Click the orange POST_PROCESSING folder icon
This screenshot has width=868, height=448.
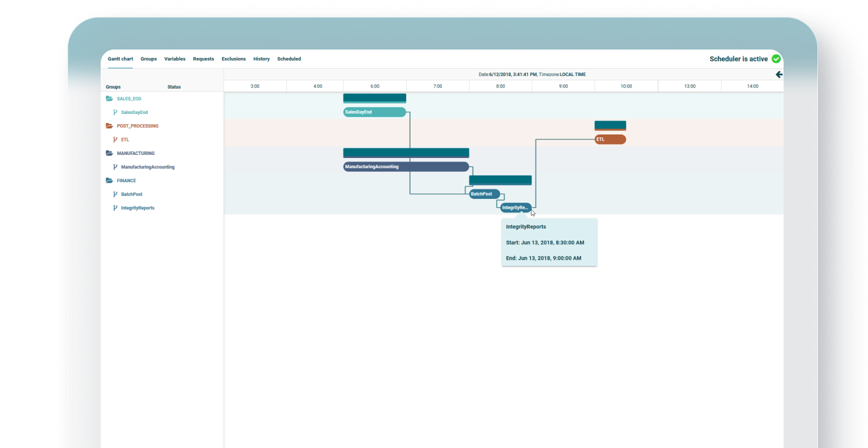[x=109, y=125]
